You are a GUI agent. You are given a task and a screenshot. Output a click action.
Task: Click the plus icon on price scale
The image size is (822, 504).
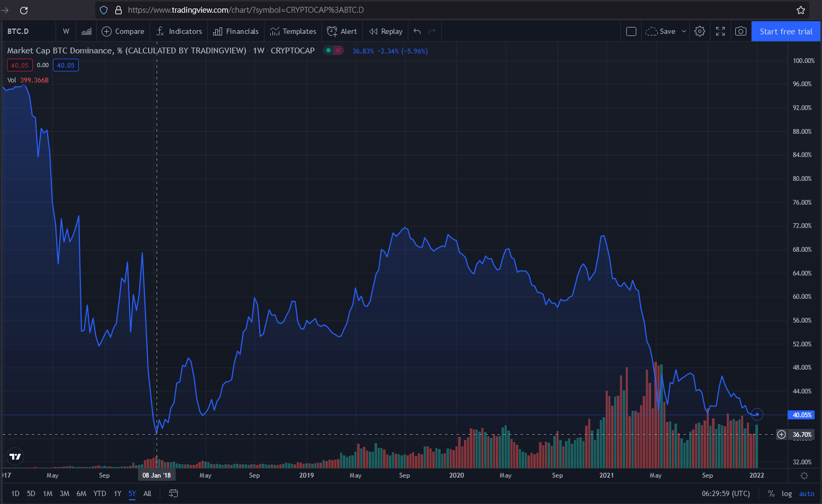click(x=781, y=435)
